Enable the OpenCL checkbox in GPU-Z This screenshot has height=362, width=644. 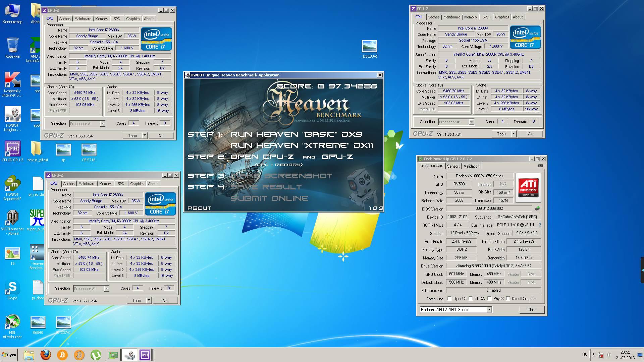(450, 299)
